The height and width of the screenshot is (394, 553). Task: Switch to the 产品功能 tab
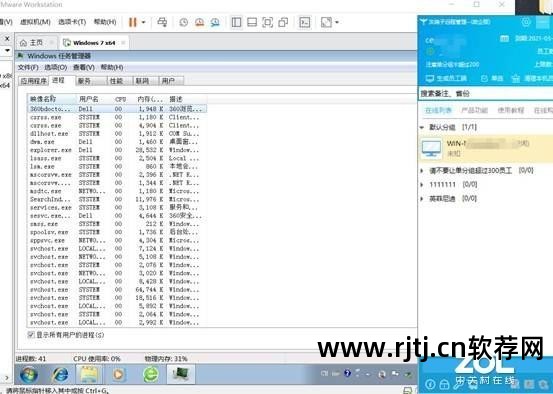(474, 110)
